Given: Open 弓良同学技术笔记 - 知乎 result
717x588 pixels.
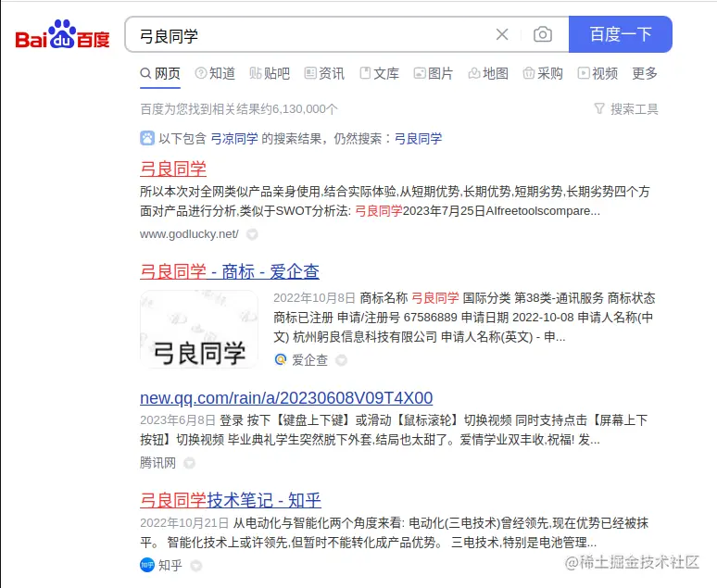Looking at the screenshot, I should [x=231, y=500].
